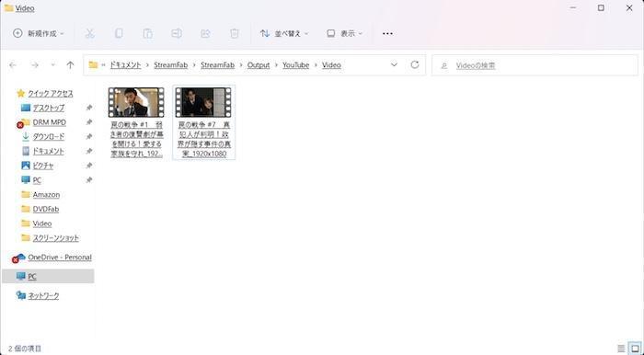Click file name of #1 video
Image resolution: width=644 pixels, height=355 pixels.
136,140
